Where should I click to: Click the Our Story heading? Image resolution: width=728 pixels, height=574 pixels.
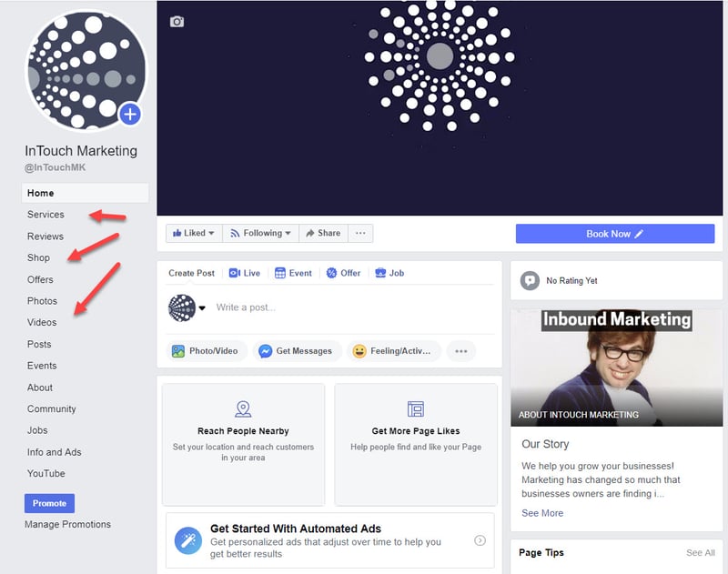545,444
